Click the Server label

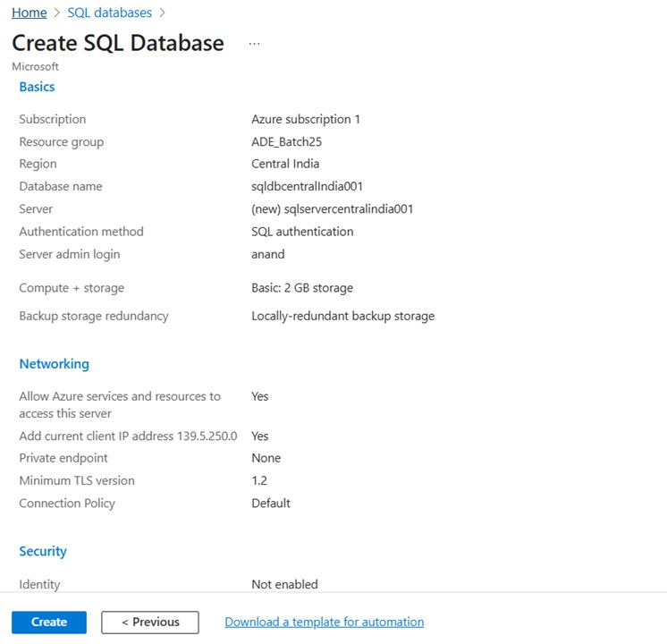(x=36, y=209)
